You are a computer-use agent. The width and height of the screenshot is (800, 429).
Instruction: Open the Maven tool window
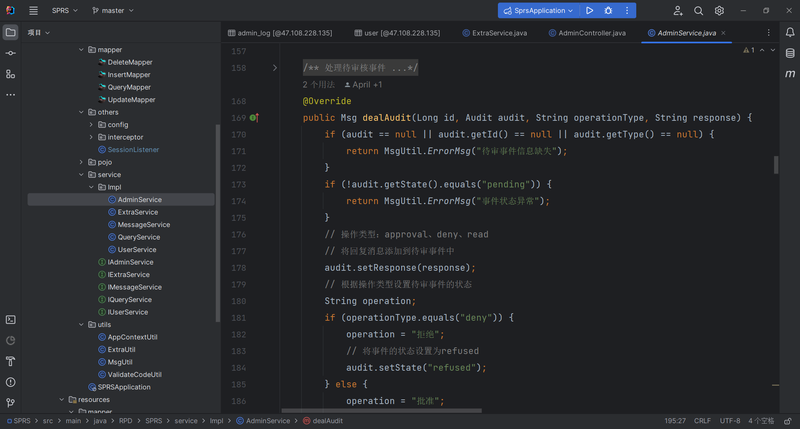pos(790,74)
